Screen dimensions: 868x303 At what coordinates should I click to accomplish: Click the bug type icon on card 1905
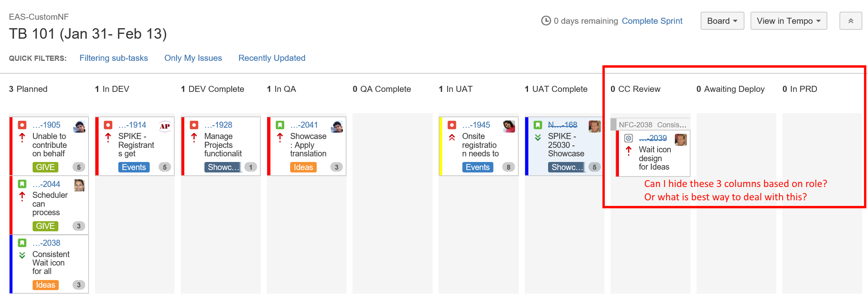click(22, 125)
